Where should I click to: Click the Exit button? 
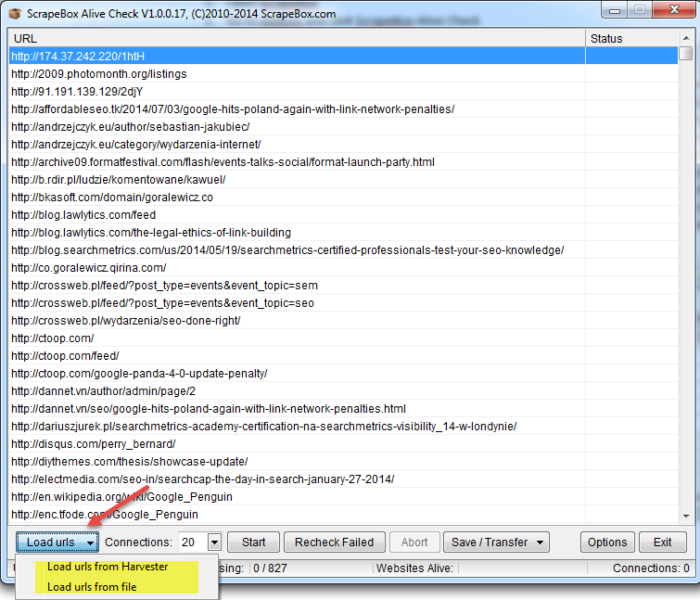663,542
